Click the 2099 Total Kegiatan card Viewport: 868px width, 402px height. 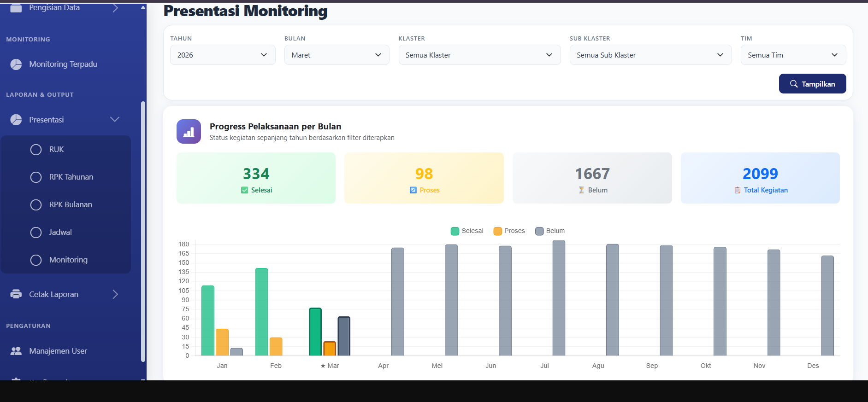(760, 178)
